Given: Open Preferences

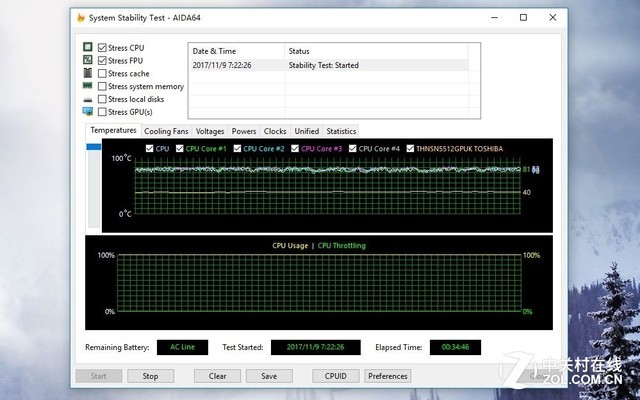Looking at the screenshot, I should (387, 376).
